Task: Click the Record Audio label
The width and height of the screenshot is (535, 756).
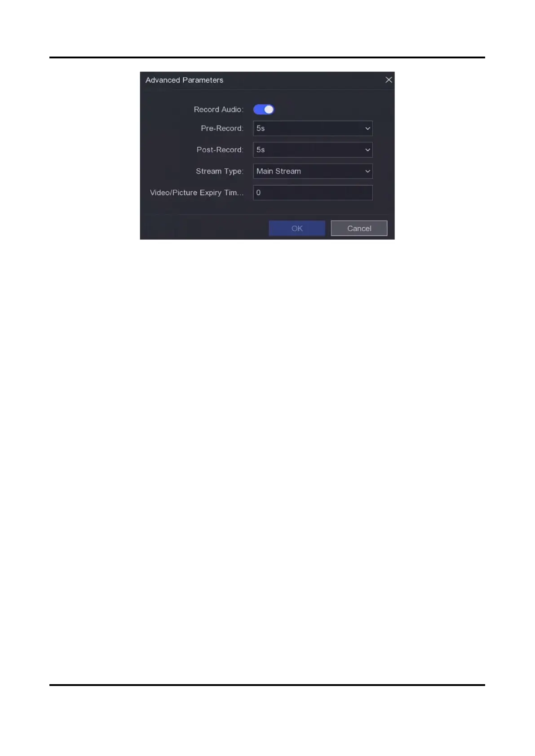Action: [x=219, y=110]
